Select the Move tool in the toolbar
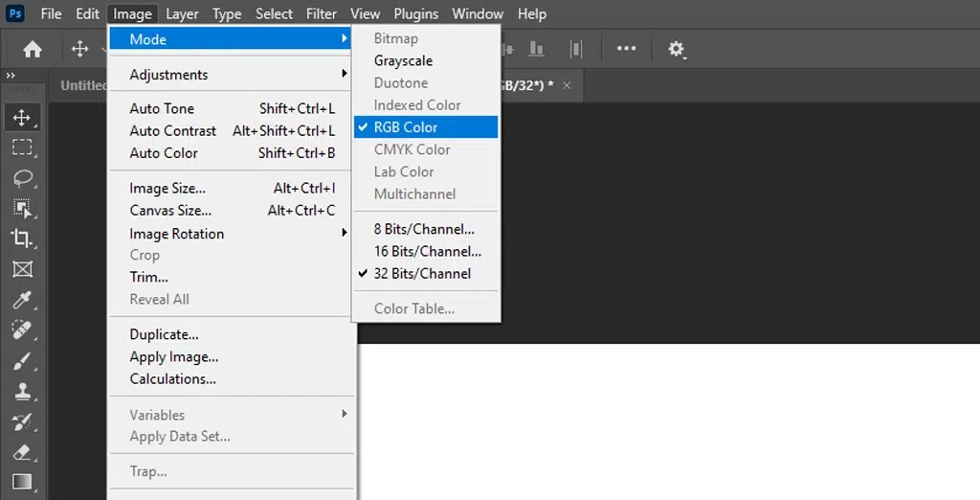The height and width of the screenshot is (500, 980). [23, 118]
